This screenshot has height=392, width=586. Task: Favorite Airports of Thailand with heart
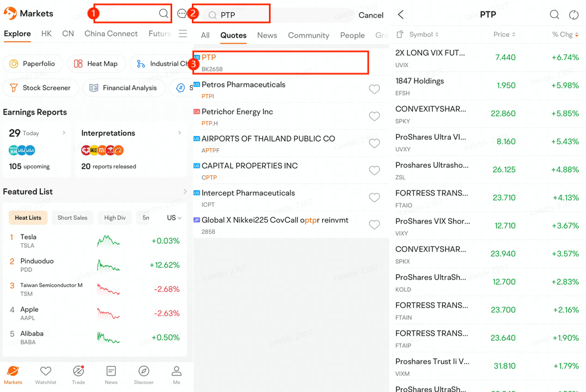pos(374,143)
